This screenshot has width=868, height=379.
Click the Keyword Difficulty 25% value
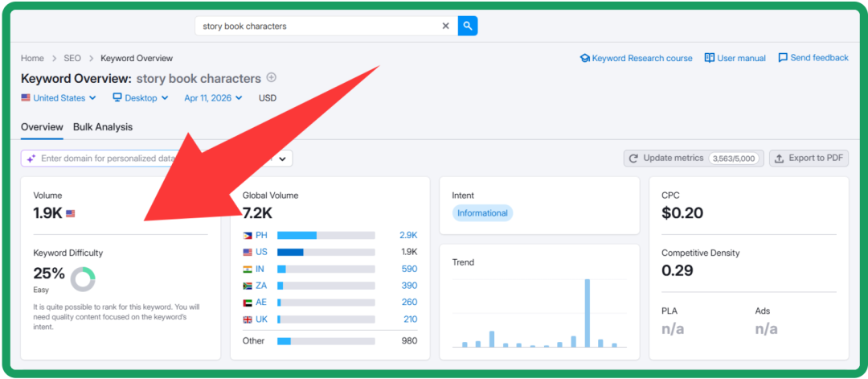49,273
